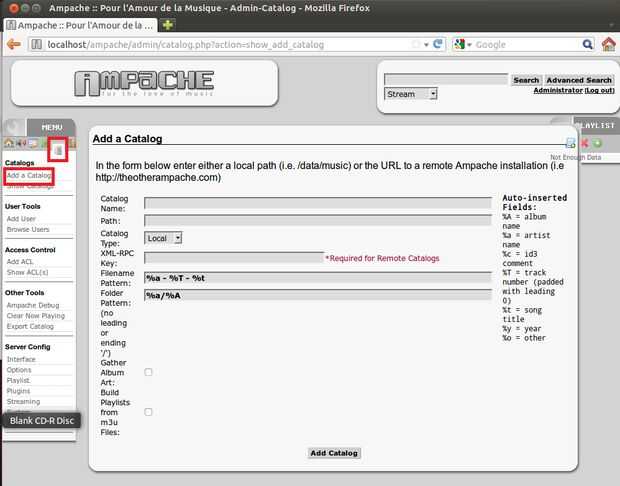
Task: Open the search engine chooser arrow
Action: pos(469,45)
